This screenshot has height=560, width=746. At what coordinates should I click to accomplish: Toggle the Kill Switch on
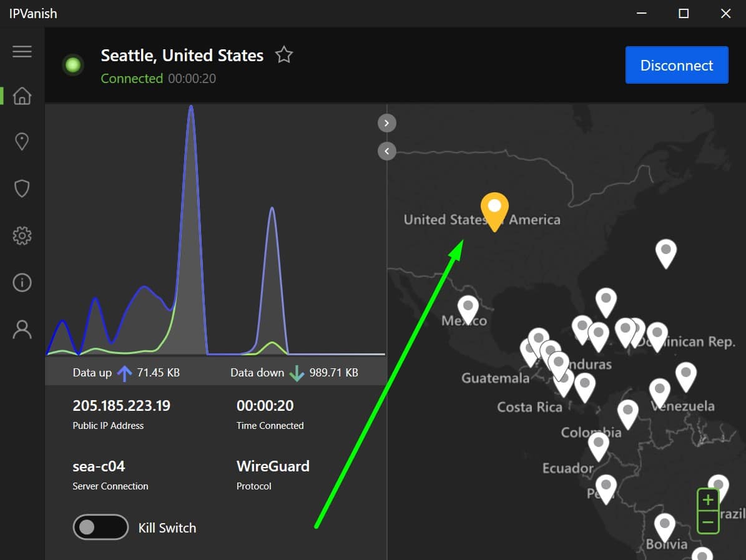(x=101, y=527)
